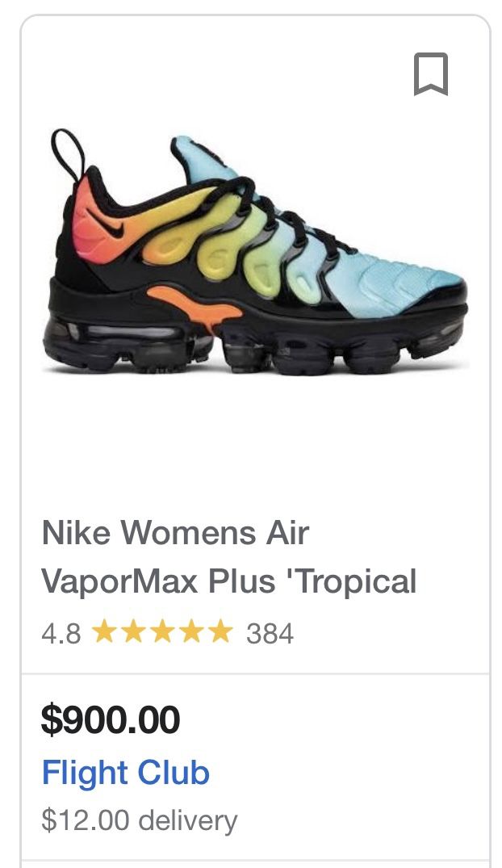Screen dimensions: 502x868
Task: Select the "VaporMax Plus 'Tropical" title text
Action: coord(228,581)
